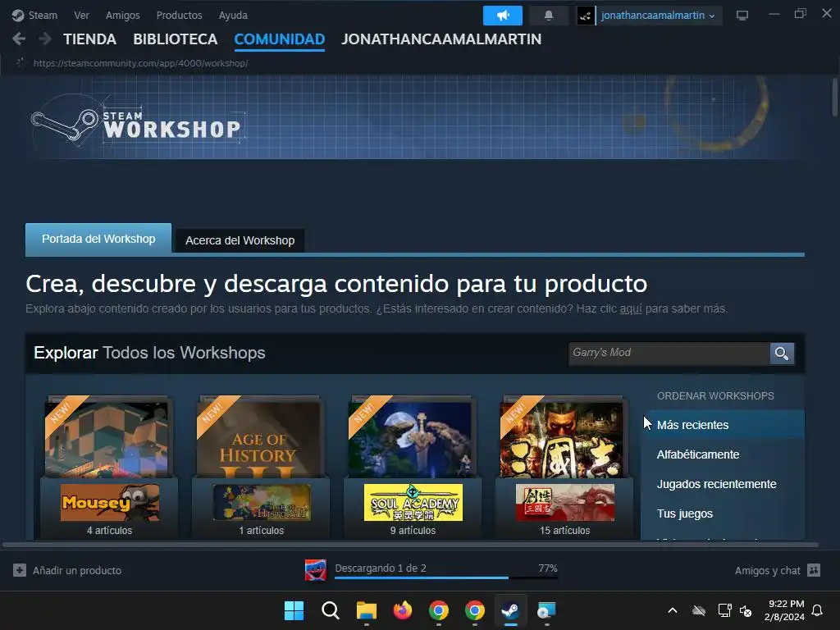Click the downloading game icon in footer

coord(316,570)
